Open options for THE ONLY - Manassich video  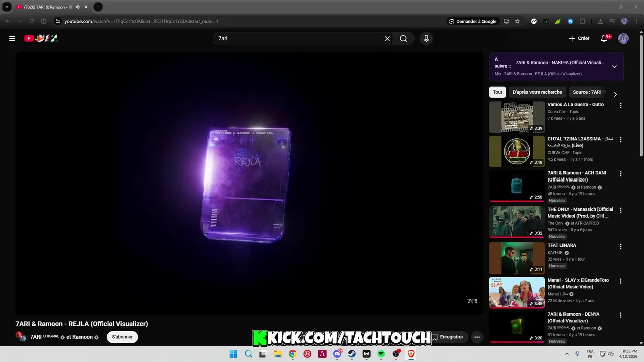tap(620, 210)
